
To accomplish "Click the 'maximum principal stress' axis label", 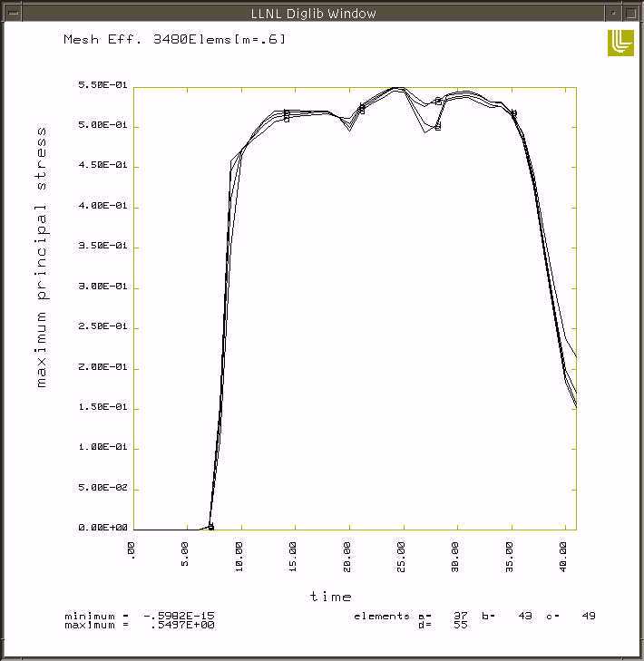I will click(x=41, y=257).
